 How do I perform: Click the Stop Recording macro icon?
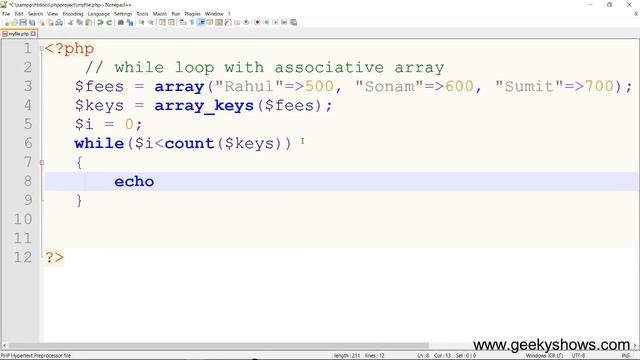pyautogui.click(x=266, y=22)
